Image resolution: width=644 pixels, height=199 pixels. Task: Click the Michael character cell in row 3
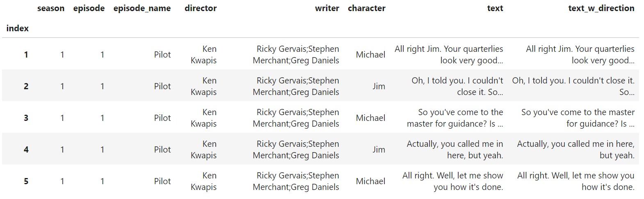click(x=370, y=118)
